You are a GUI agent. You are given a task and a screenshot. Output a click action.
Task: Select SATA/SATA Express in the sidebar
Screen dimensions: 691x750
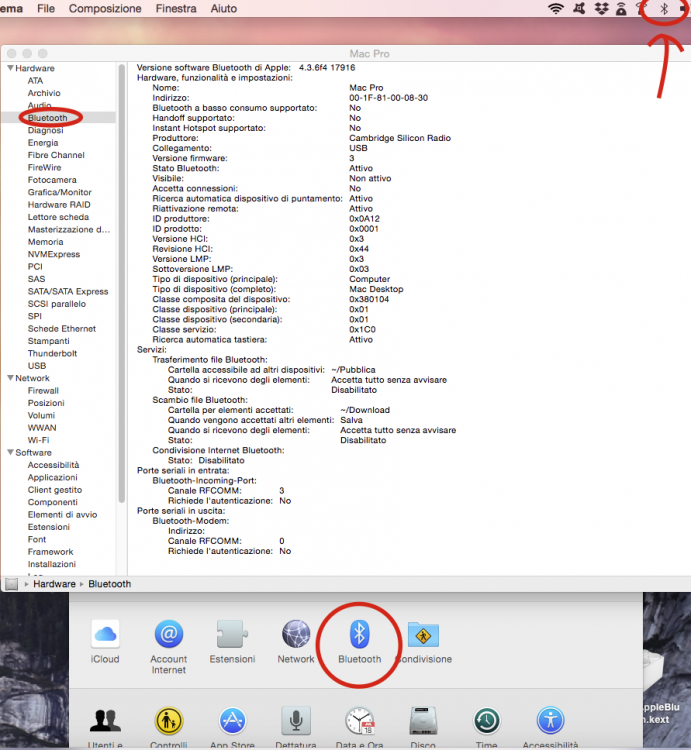coord(68,291)
